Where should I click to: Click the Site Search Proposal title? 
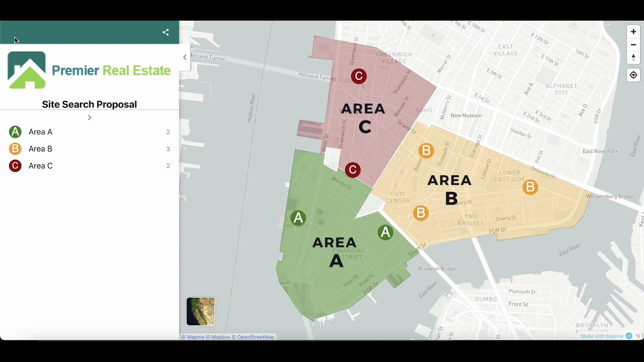pyautogui.click(x=90, y=105)
